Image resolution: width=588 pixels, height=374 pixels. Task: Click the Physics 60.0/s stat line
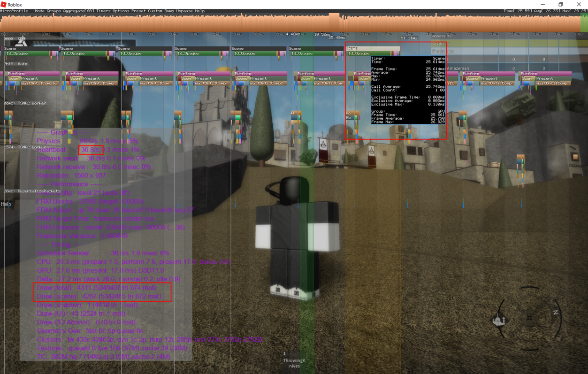(x=87, y=141)
